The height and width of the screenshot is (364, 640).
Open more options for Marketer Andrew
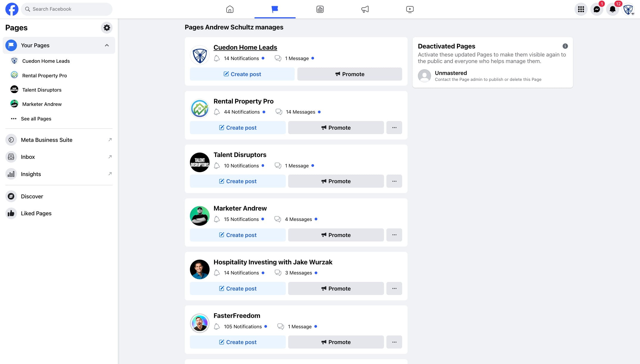(394, 235)
